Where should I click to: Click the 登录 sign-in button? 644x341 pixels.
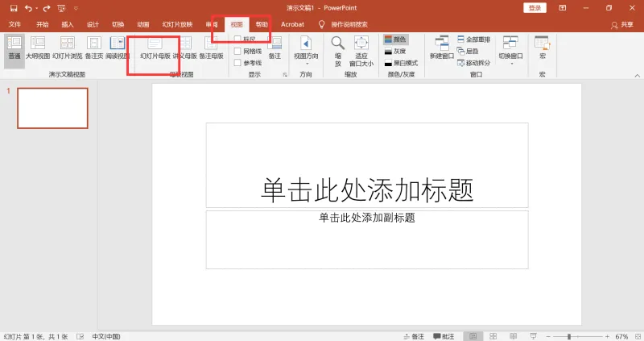pos(535,8)
